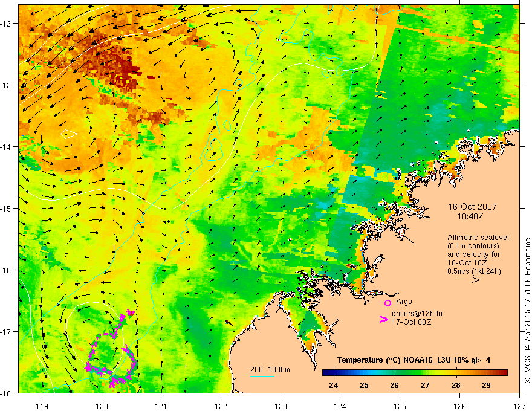Click the temperature color bar

click(x=415, y=373)
